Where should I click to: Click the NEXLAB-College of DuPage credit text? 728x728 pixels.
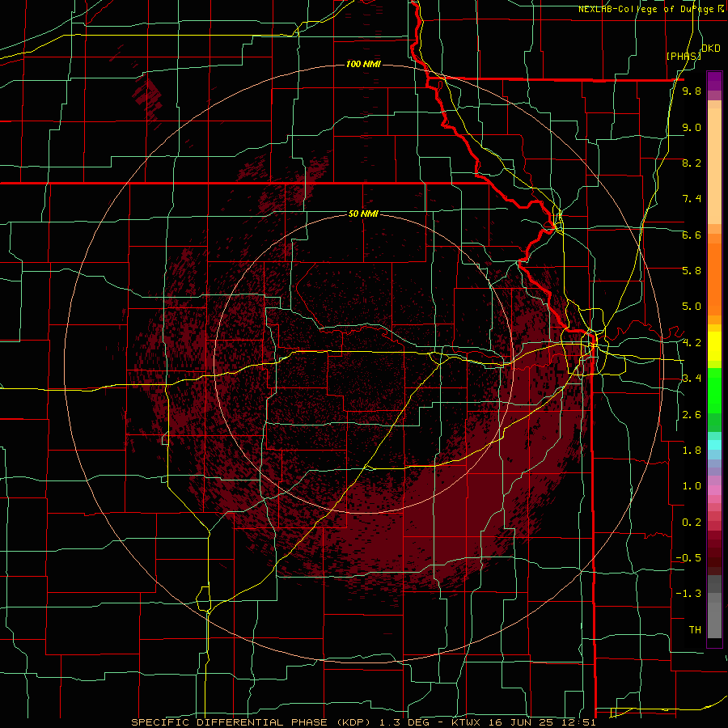click(x=645, y=9)
